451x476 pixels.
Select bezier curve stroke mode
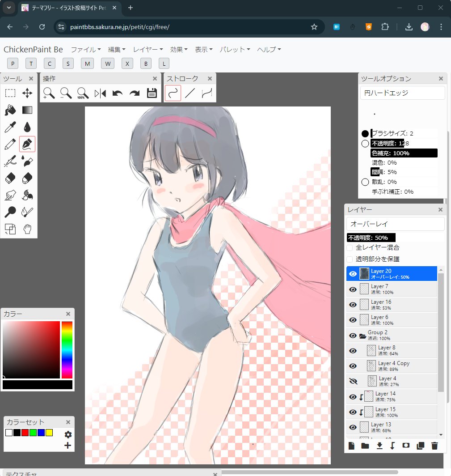click(207, 93)
